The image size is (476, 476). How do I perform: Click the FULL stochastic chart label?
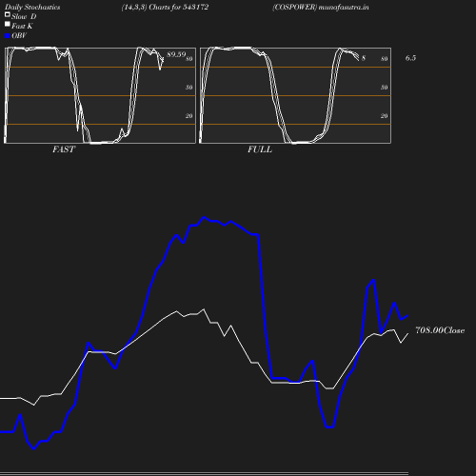260,149
